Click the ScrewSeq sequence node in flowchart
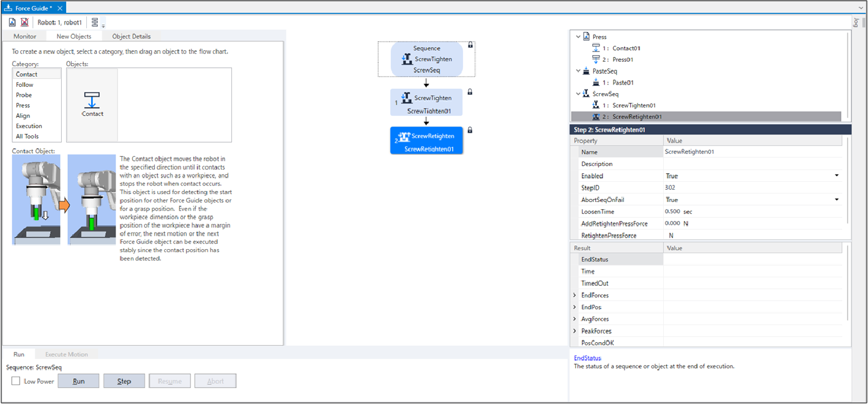The image size is (868, 404). click(x=426, y=59)
